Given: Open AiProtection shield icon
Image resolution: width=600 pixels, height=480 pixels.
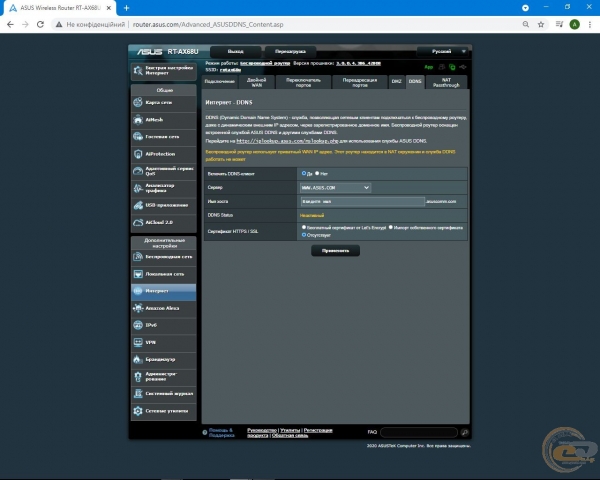Looking at the screenshot, I should [x=138, y=154].
